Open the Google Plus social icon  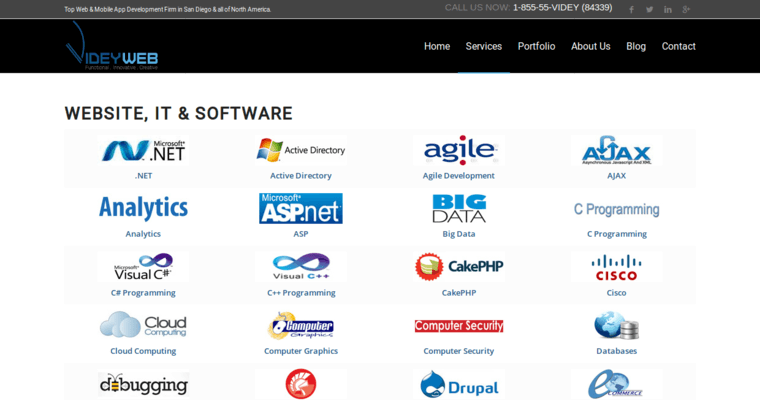point(686,9)
